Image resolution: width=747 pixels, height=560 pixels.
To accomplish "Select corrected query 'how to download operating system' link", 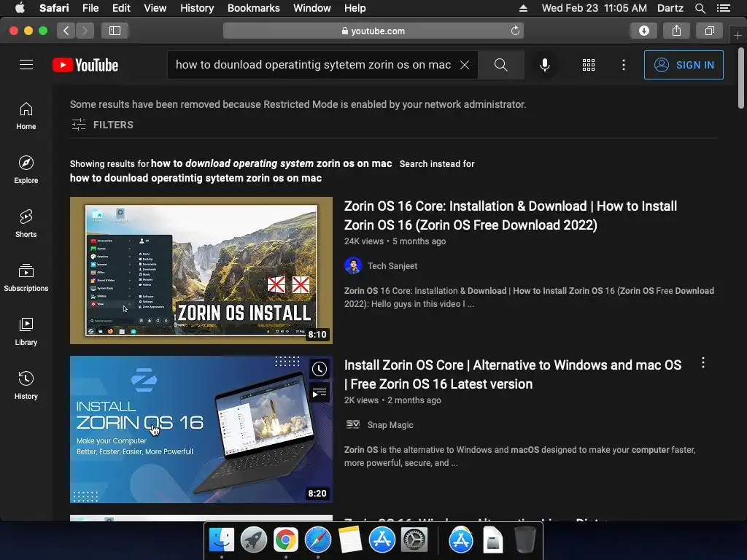I will 271,163.
